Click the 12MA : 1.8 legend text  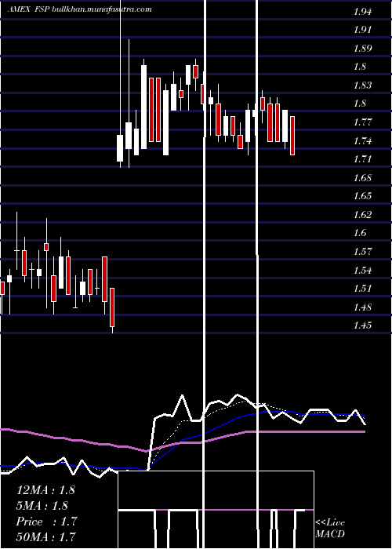(45, 490)
